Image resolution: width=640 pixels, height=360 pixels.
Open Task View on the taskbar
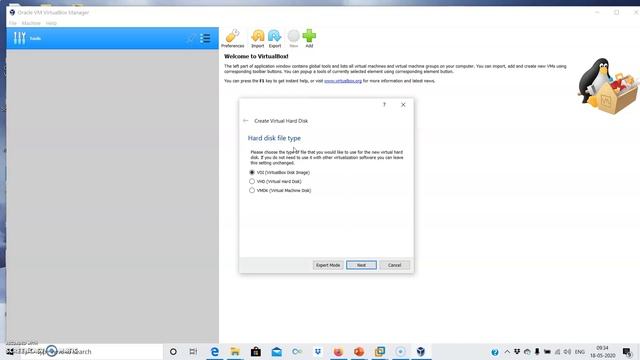coord(193,351)
